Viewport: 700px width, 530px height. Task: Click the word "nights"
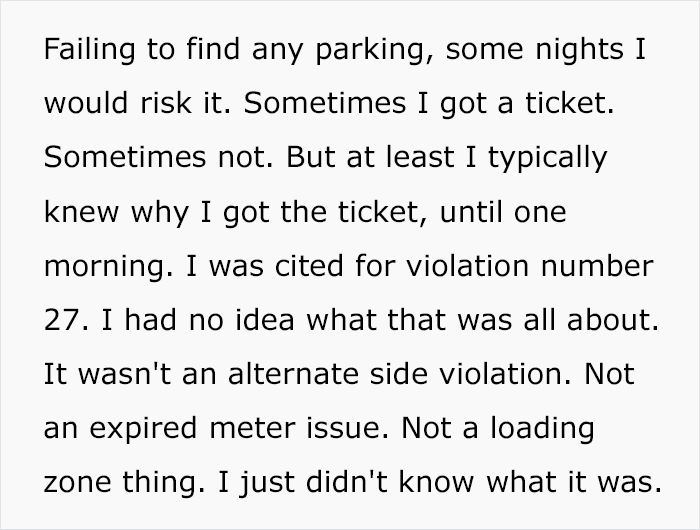562,51
